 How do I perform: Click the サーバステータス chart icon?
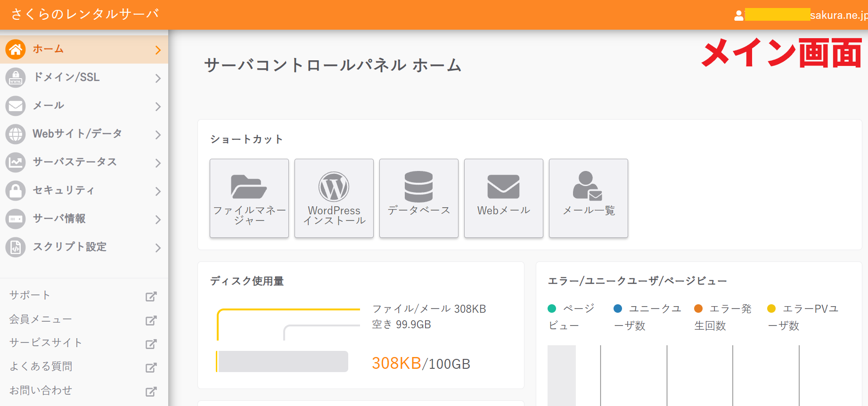click(x=16, y=162)
